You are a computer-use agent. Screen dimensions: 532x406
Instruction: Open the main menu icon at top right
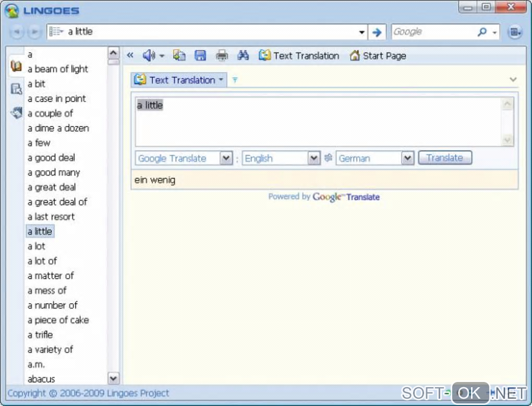pos(515,32)
